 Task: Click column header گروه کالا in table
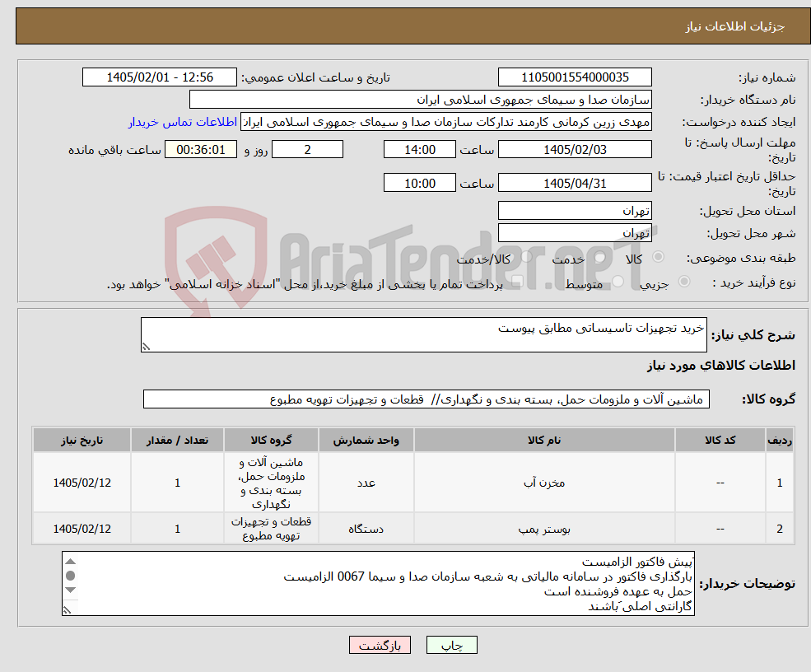tap(271, 441)
